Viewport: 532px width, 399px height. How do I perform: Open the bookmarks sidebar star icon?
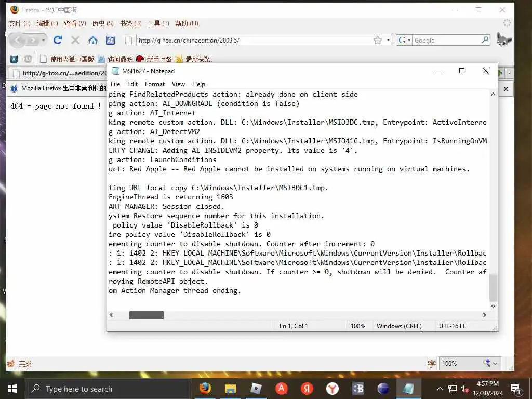pos(14,59)
